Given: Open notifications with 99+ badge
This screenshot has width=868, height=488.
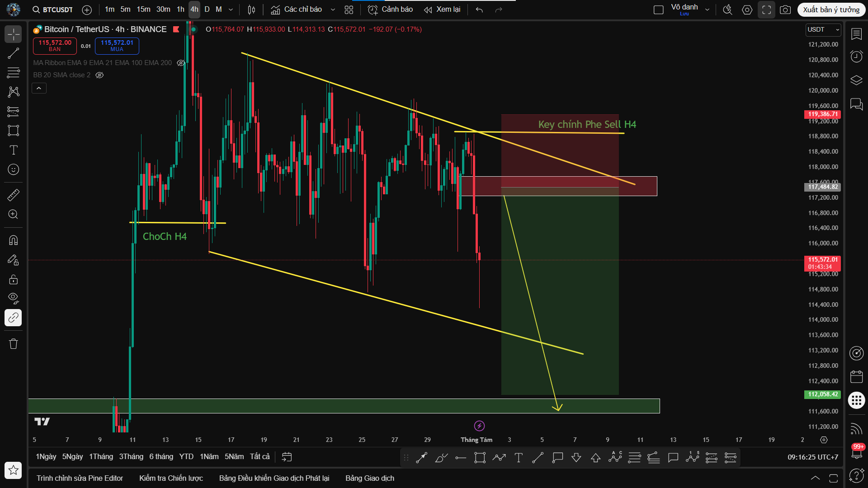Looking at the screenshot, I should coord(857,451).
